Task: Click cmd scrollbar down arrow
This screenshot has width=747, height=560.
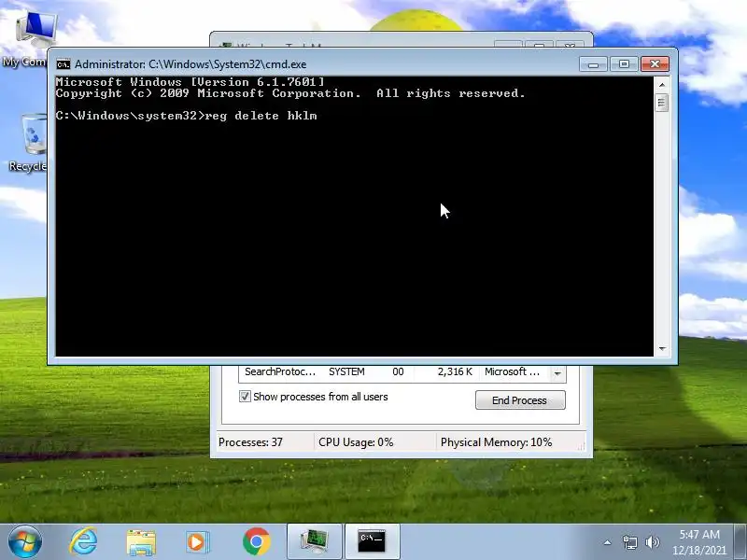Action: tap(662, 348)
